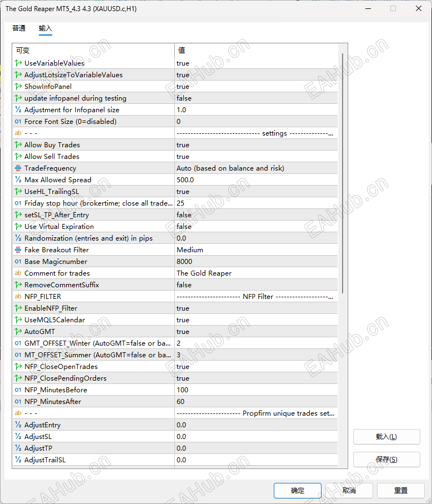Viewport: 432px width, 504px height.
Task: Toggle the ShowInfoPanel value cell
Action: 256,87
